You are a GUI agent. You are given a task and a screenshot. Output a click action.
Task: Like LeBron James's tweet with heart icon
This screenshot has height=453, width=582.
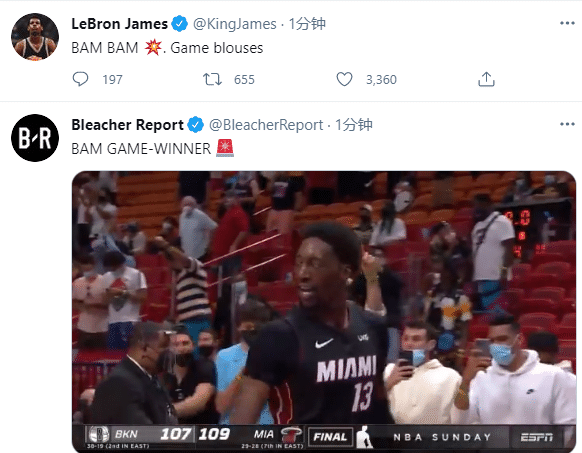(x=344, y=79)
